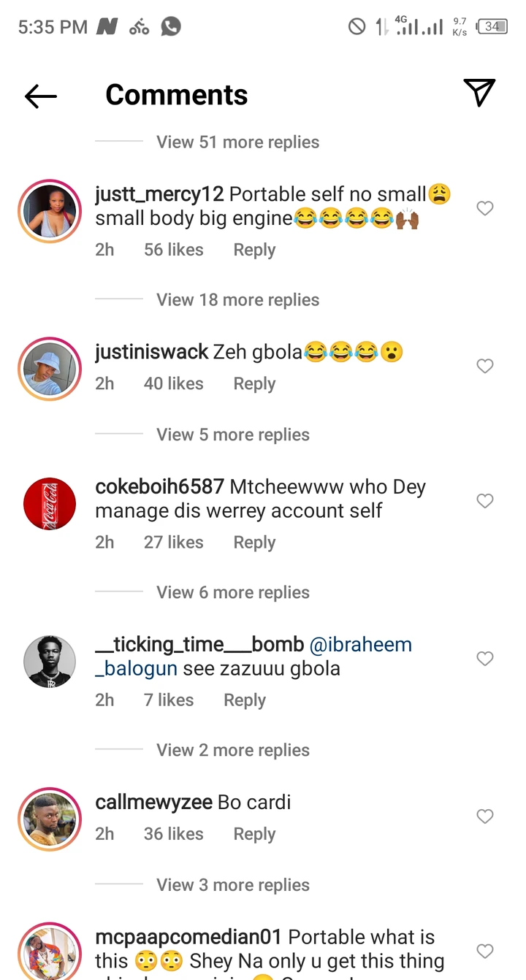
Task: Tap heart on mcpaapcomedian01's comment
Action: tap(485, 951)
